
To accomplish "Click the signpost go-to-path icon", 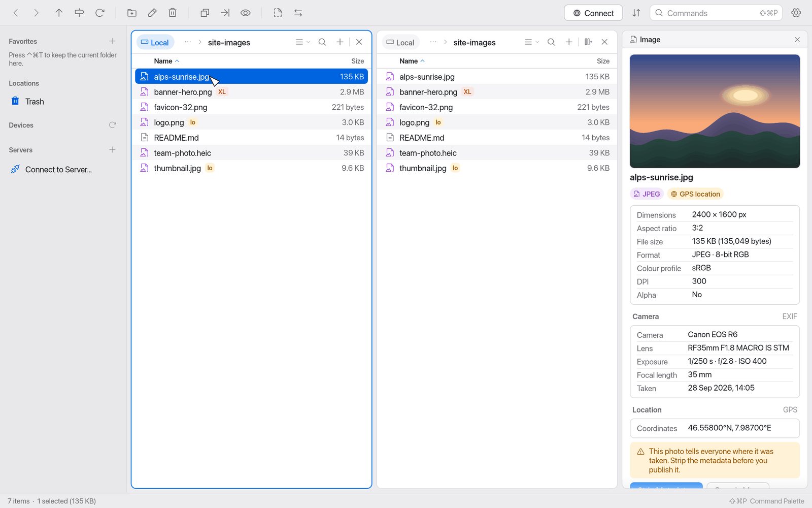I will (x=79, y=13).
